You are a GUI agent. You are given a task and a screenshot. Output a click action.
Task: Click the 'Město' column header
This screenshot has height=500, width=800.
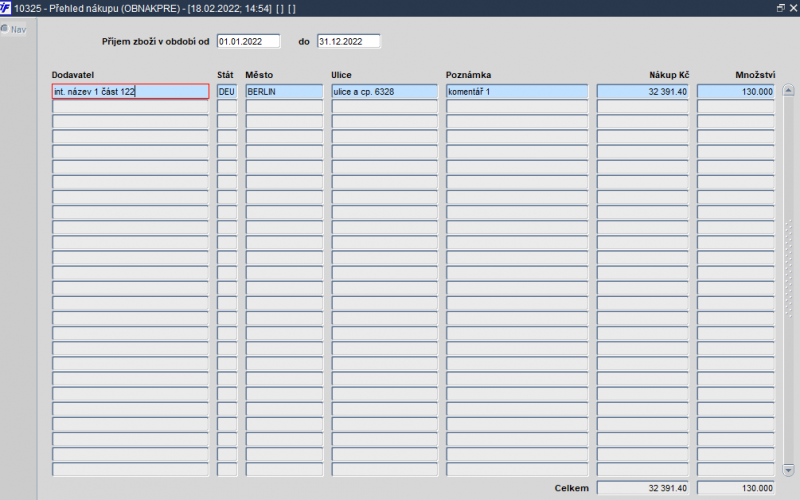click(x=259, y=74)
